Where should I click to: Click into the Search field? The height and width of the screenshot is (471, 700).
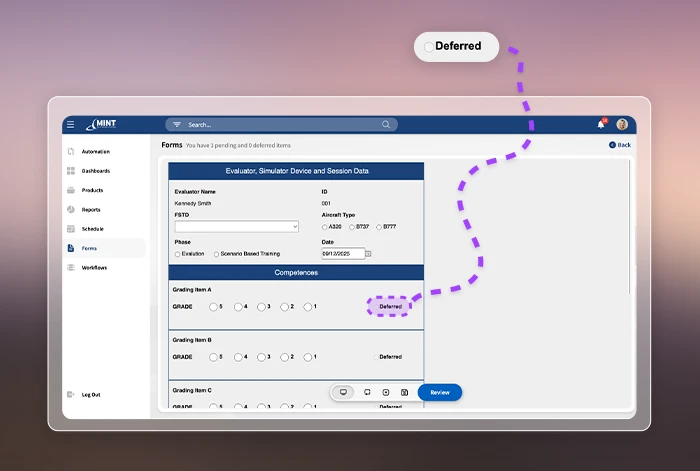point(281,125)
